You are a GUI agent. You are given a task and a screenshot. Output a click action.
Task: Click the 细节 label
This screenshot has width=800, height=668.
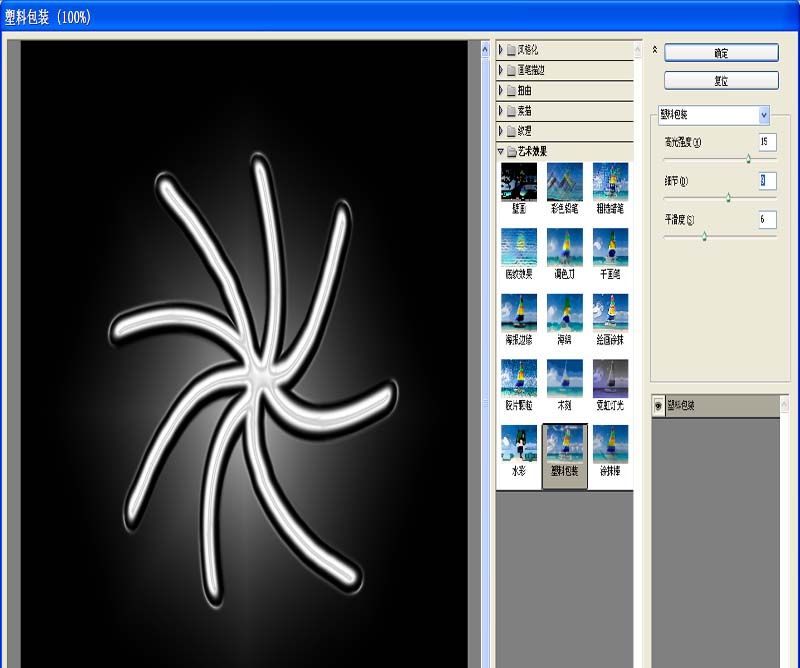(676, 181)
